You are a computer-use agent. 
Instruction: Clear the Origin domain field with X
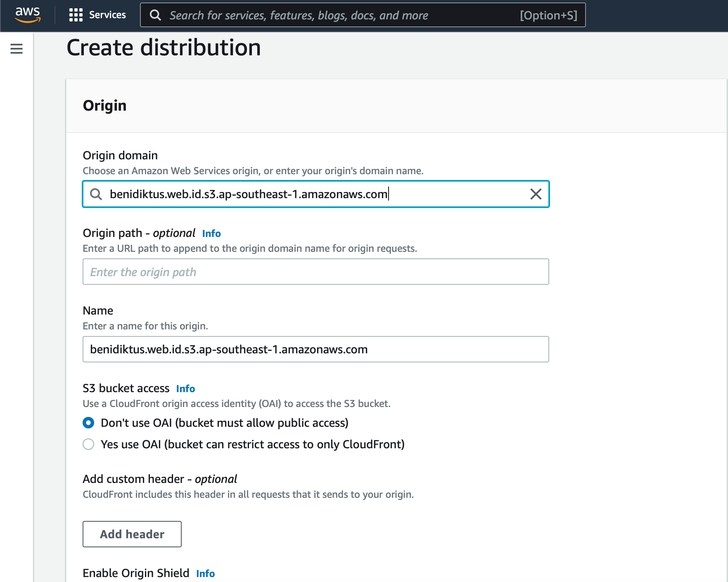click(x=536, y=194)
